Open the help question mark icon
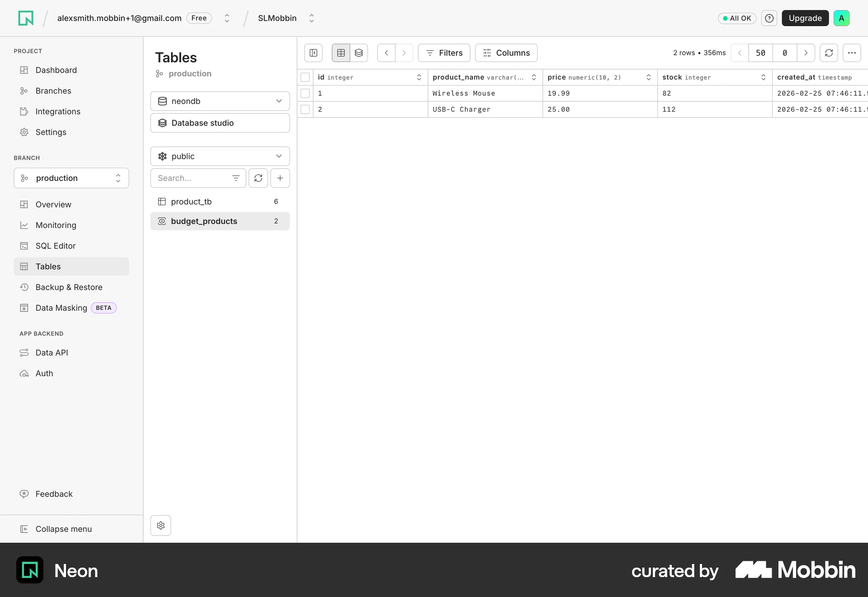The image size is (868, 597). [769, 18]
